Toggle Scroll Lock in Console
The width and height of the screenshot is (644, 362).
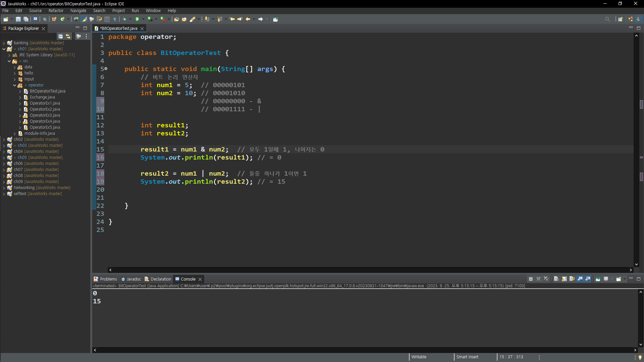(x=564, y=279)
